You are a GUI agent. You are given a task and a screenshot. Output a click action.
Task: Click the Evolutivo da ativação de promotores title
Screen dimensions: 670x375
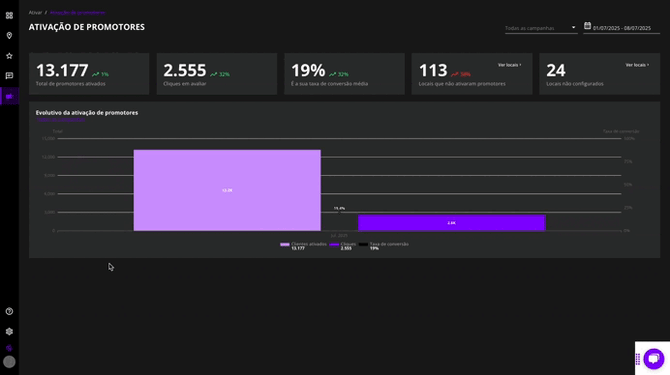point(87,113)
